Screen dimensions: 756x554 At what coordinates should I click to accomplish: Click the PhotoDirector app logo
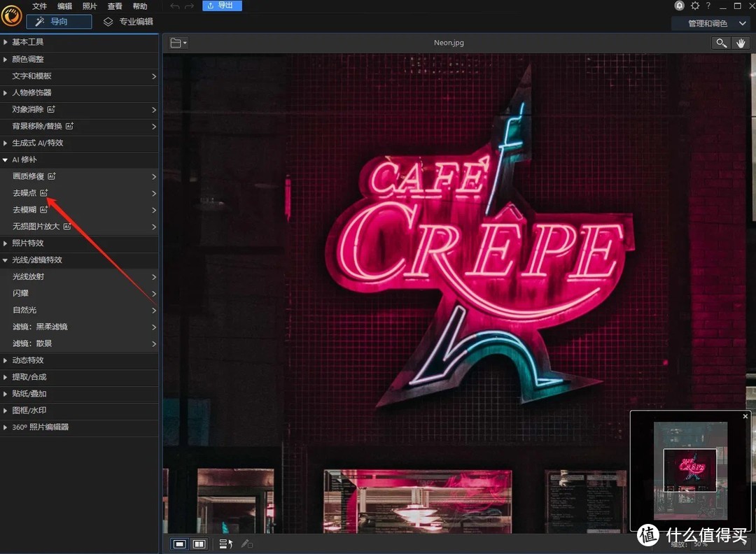12,16
